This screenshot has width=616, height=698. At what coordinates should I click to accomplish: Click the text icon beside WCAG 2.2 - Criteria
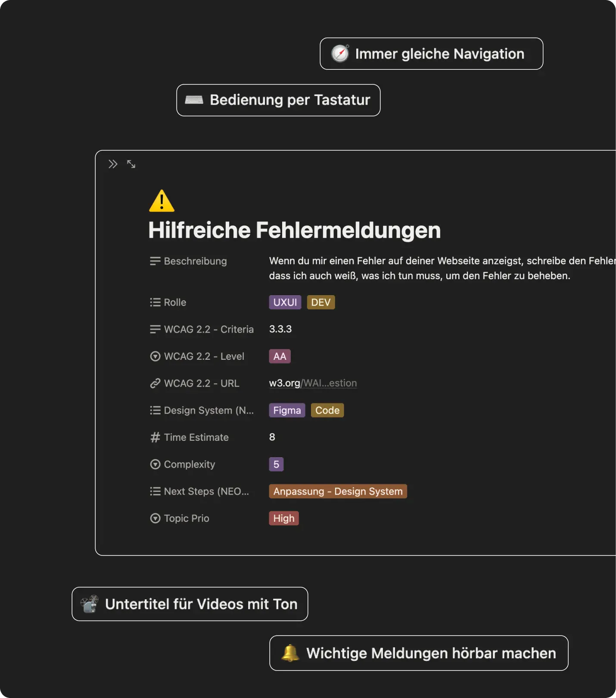pos(155,330)
